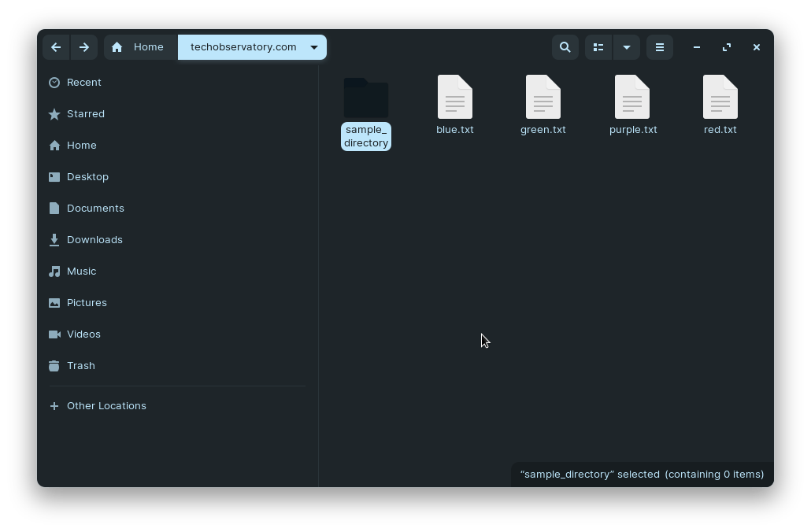This screenshot has width=811, height=532.
Task: Open the techobservatory.com path dropdown arrow
Action: click(313, 47)
